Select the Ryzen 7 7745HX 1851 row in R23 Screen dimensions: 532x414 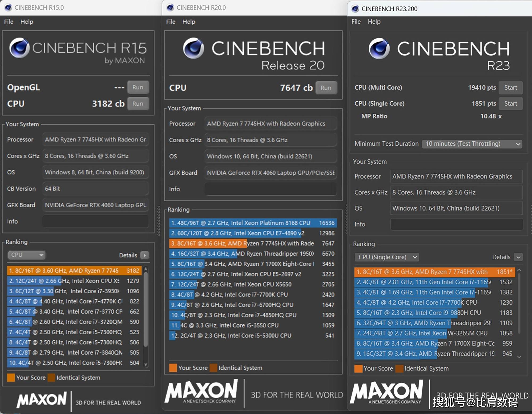[435, 272]
